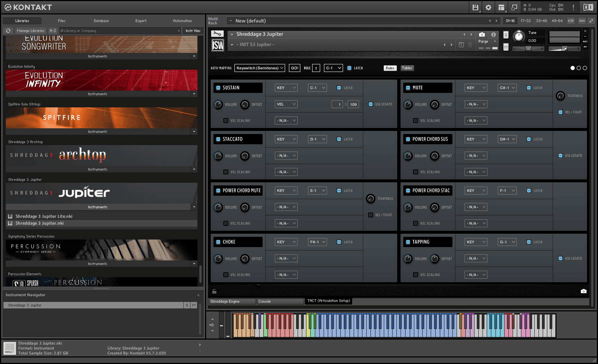598x364 pixels.
Task: Switch to the Automation tab
Action: click(182, 21)
